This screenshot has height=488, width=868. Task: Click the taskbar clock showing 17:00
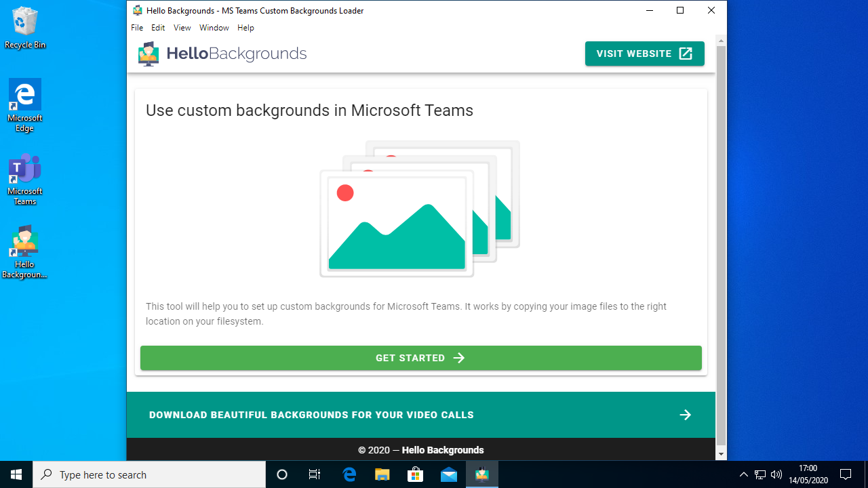[808, 474]
